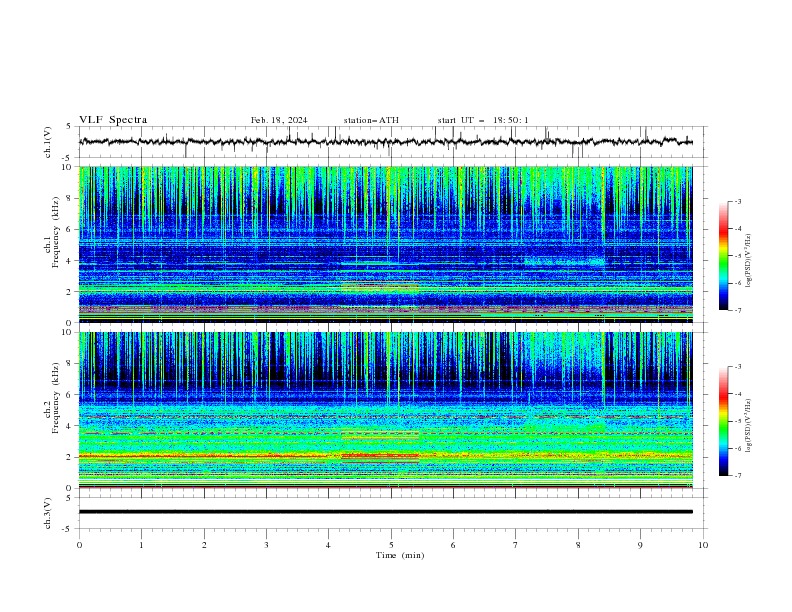Click the '-3' tick on ch.1 colorbar
792x612 pixels.
738,201
